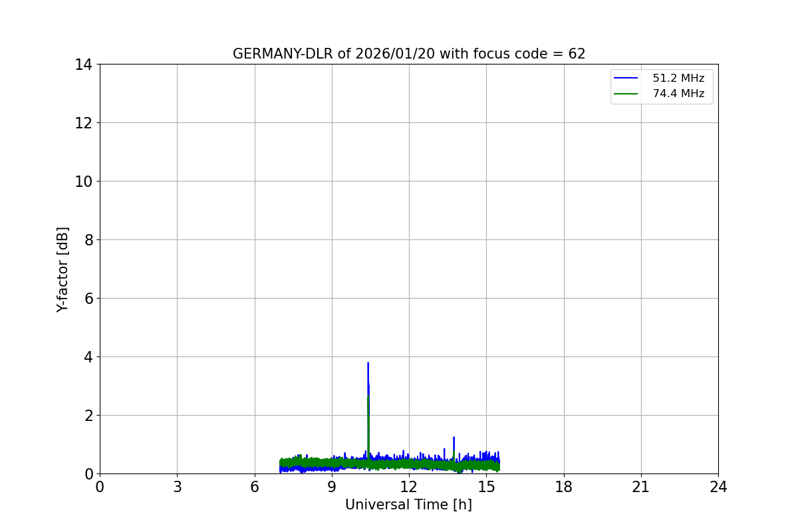
Task: Click the tallest blue spike peak near 10.4 h
Action: (368, 363)
